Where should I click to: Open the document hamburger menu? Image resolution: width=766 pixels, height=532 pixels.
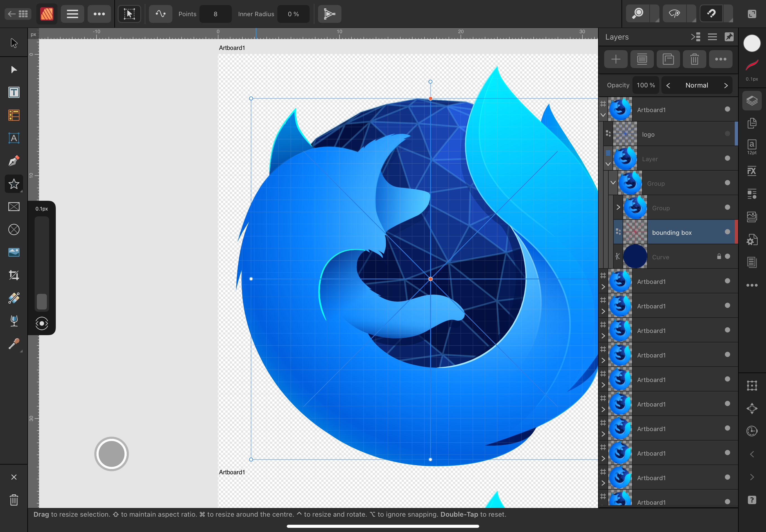click(x=72, y=14)
